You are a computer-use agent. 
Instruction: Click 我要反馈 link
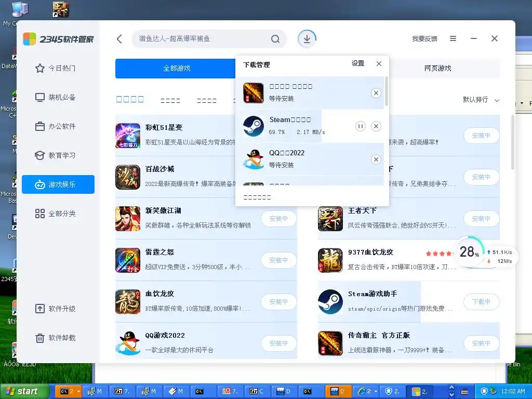[424, 39]
